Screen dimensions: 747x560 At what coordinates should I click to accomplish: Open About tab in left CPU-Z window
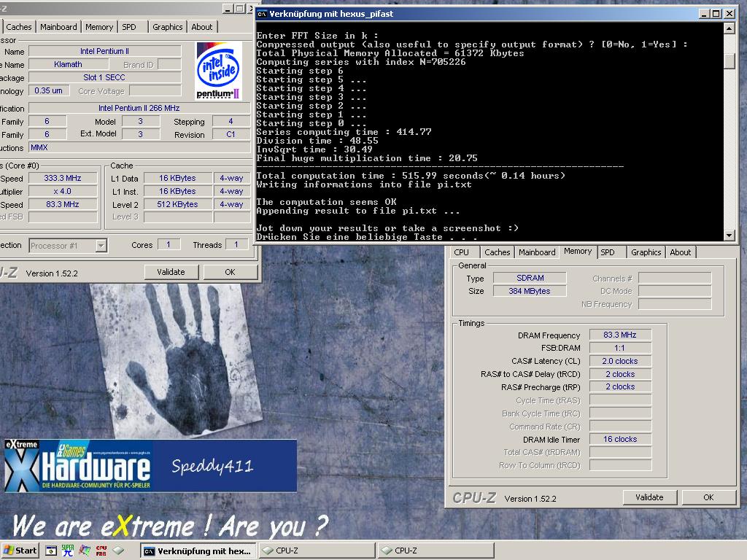202,27
